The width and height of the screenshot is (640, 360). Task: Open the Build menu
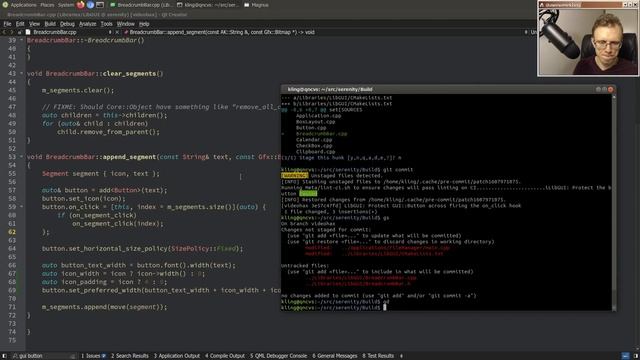[x=50, y=24]
